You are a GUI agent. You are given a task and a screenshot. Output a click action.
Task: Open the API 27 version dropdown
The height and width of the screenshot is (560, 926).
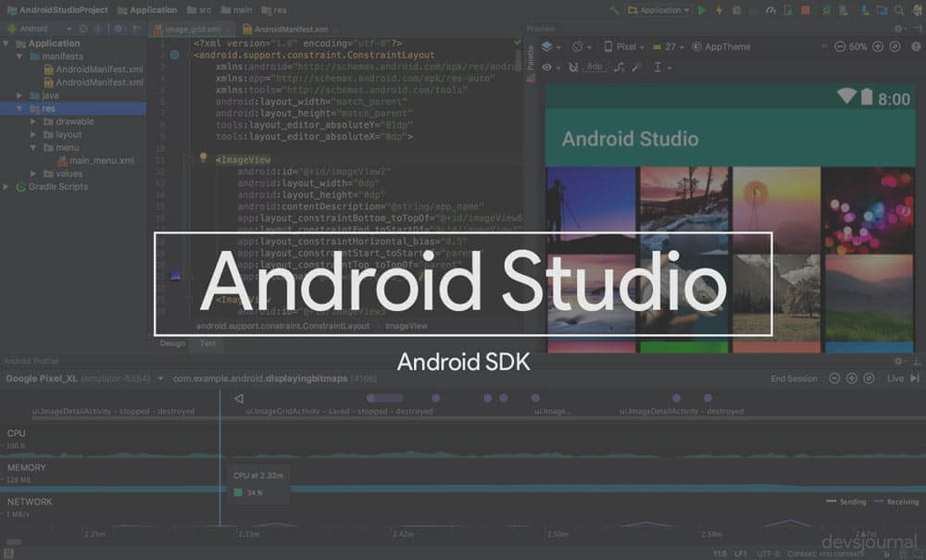tap(668, 46)
